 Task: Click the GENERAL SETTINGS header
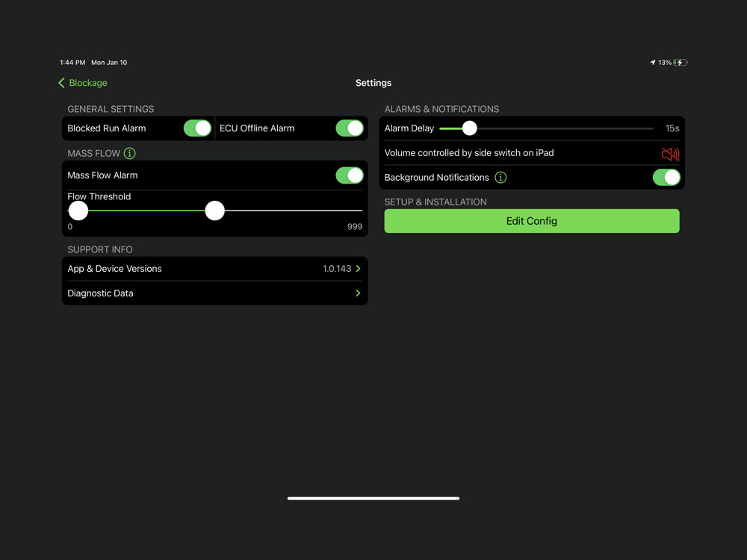pyautogui.click(x=111, y=109)
